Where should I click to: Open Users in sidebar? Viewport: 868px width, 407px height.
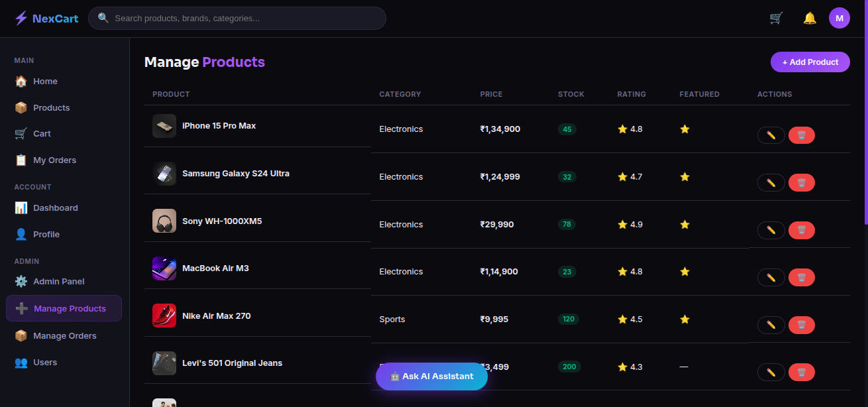(64, 363)
